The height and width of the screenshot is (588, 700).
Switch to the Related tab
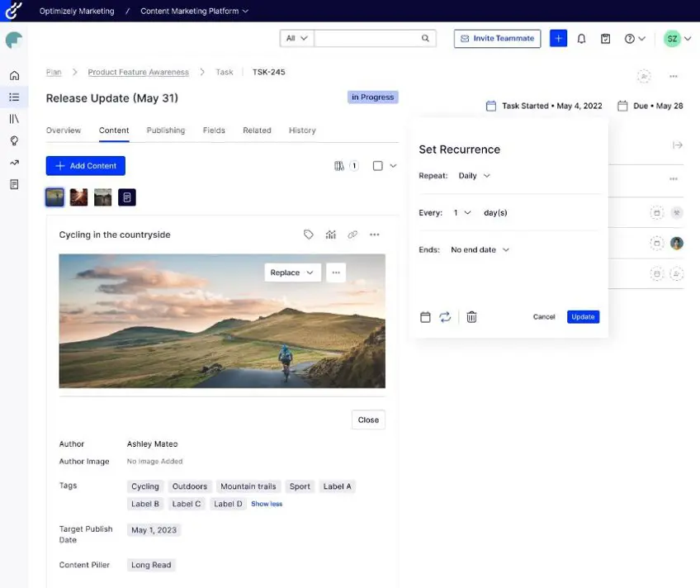[257, 130]
